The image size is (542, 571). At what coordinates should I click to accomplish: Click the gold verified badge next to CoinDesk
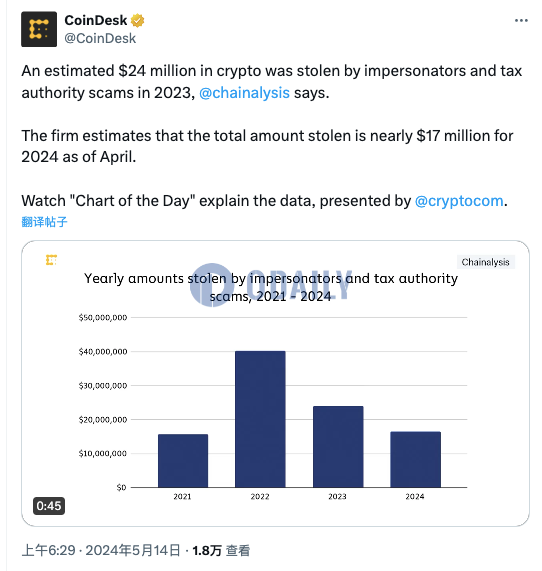[137, 20]
